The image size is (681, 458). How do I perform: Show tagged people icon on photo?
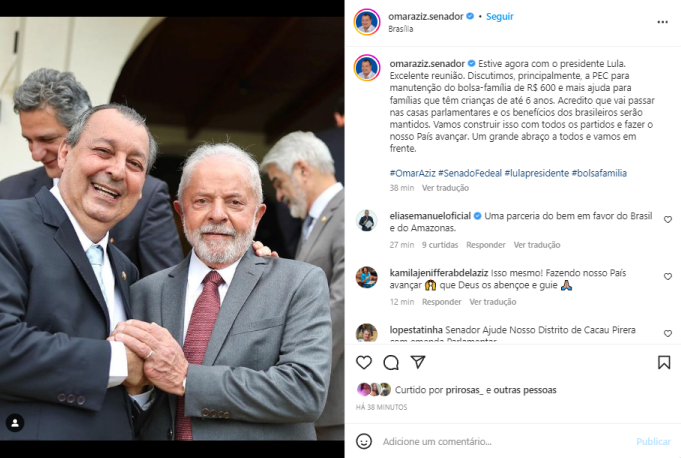(x=15, y=423)
